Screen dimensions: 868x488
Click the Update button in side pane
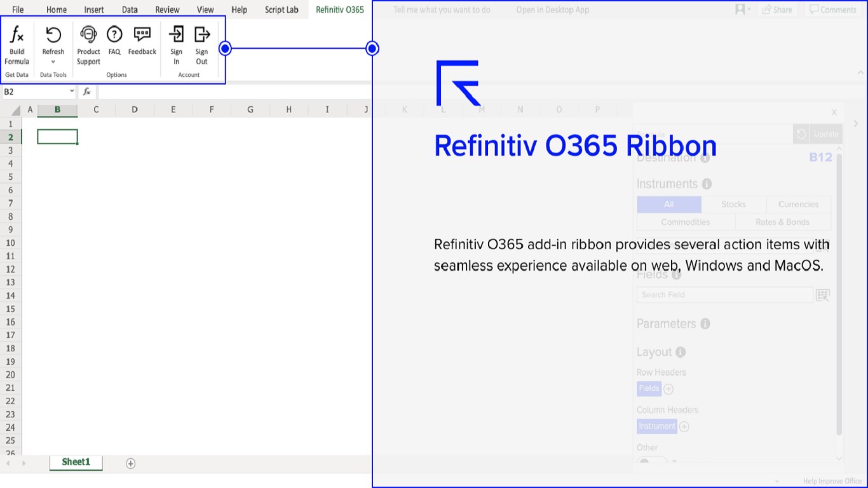point(826,134)
